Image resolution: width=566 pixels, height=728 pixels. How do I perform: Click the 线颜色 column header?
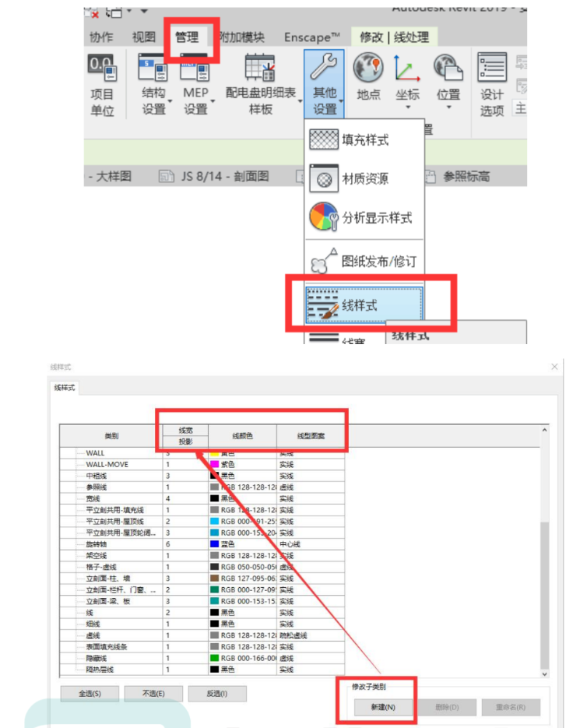click(242, 435)
